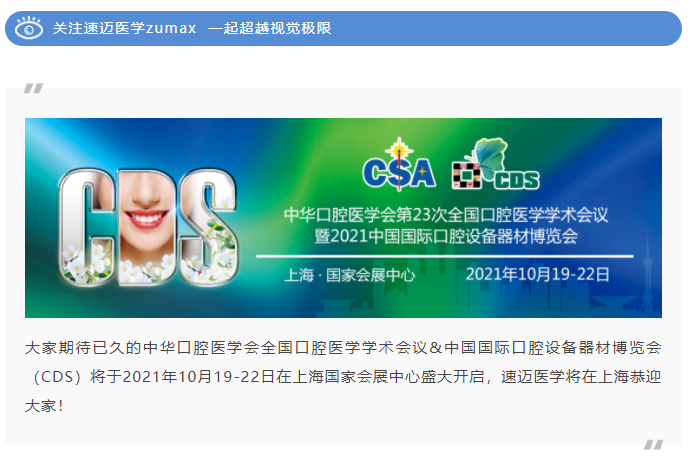Click the (CDS) abbreviation in paragraph
Viewport: 700px width, 474px height.
tap(56, 377)
